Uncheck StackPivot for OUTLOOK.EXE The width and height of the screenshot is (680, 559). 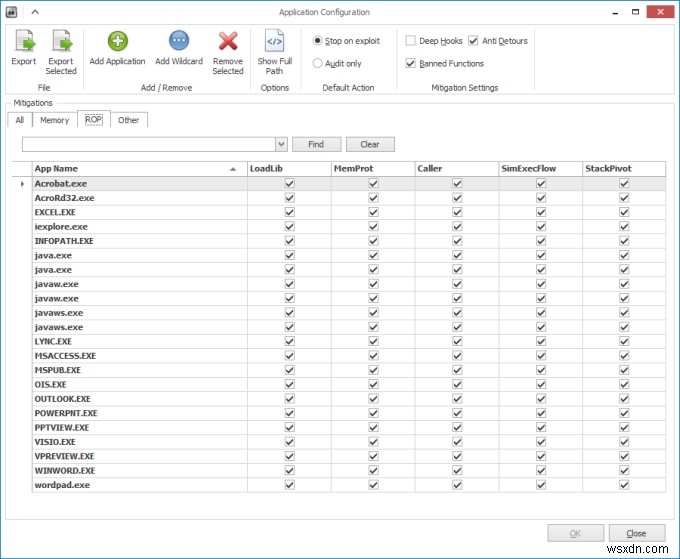pos(624,399)
